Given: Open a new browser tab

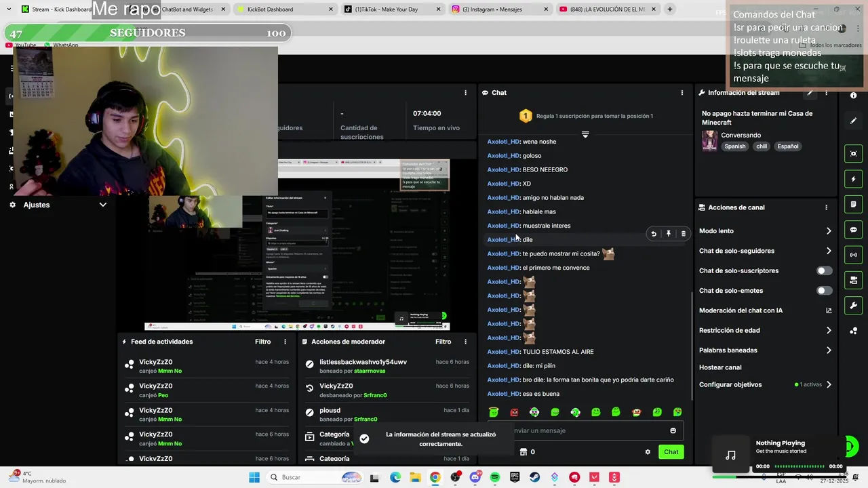Looking at the screenshot, I should (x=670, y=9).
